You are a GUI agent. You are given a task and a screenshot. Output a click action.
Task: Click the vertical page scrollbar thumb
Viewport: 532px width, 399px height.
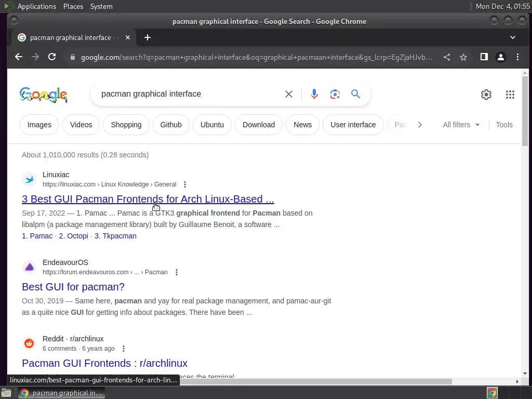pyautogui.click(x=525, y=111)
